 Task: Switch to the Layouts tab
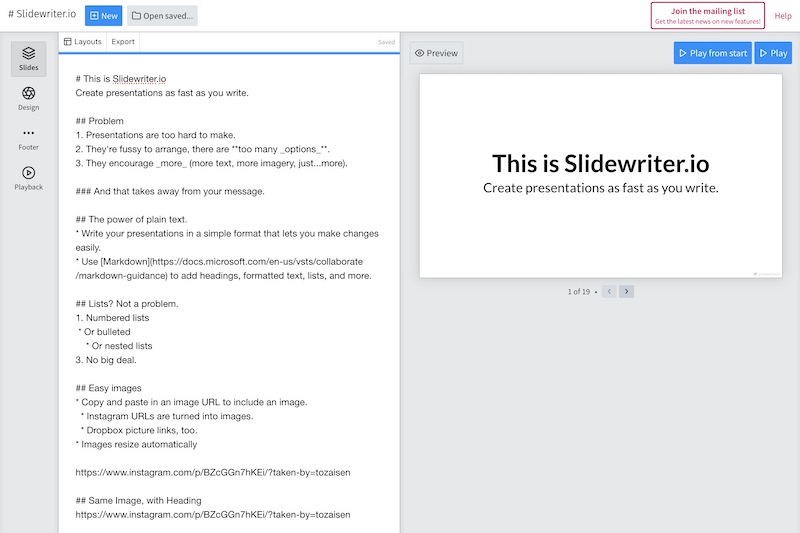click(x=83, y=42)
